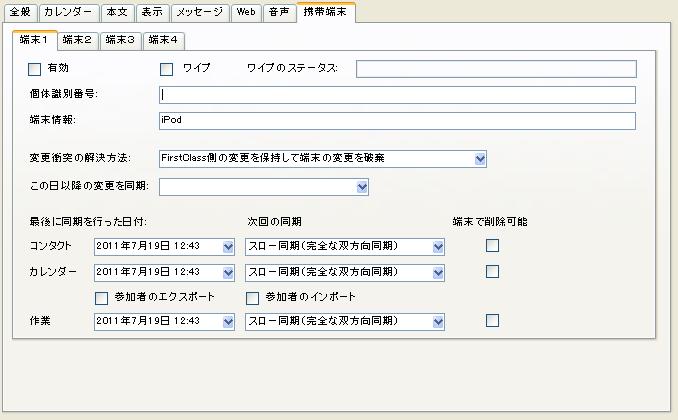
Task: Switch to the 端末2 sub-tab
Action: tap(78, 40)
